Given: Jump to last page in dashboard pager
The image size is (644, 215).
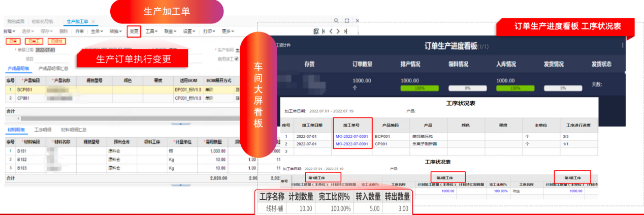Looking at the screenshot, I should pos(345,32).
